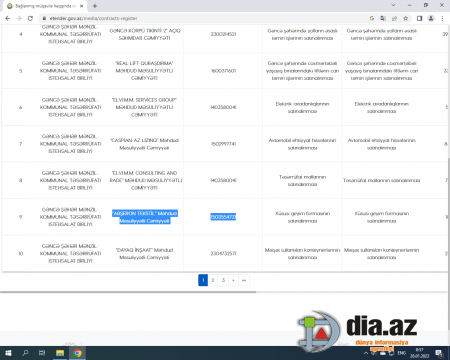Open the Chrome profile avatar
The height and width of the screenshot is (360, 450).
(x=431, y=18)
